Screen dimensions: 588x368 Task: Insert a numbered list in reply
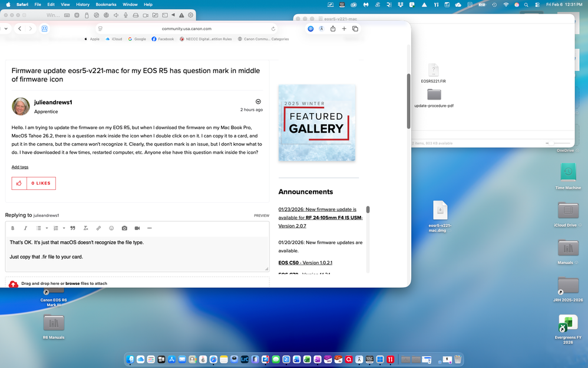pyautogui.click(x=56, y=228)
